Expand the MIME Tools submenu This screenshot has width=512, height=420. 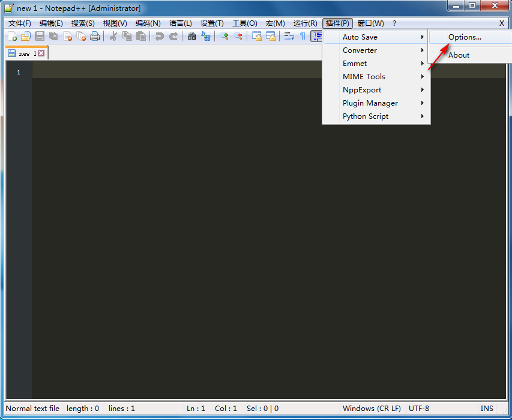[376, 77]
